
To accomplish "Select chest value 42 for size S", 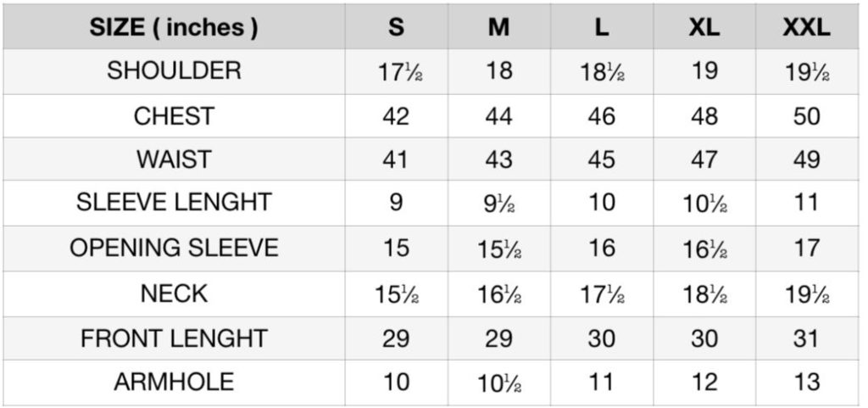I will pos(397,116).
